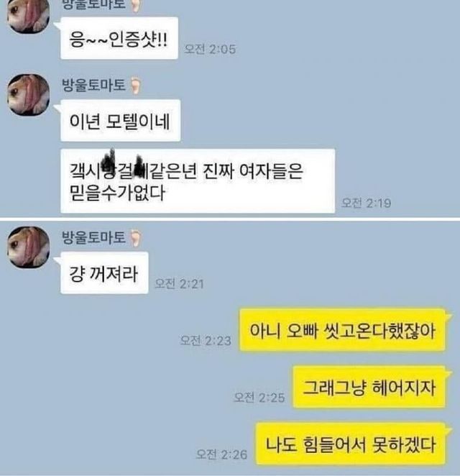This screenshot has width=460, height=476.
Task: Select the 이년 모텔이네 message bubble
Action: 121,121
